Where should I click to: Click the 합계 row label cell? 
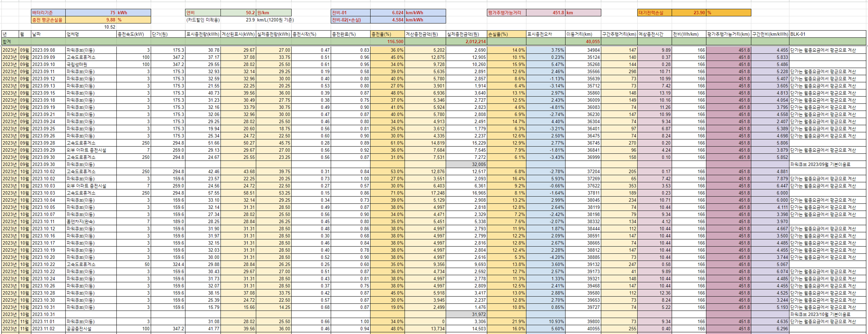[10, 42]
